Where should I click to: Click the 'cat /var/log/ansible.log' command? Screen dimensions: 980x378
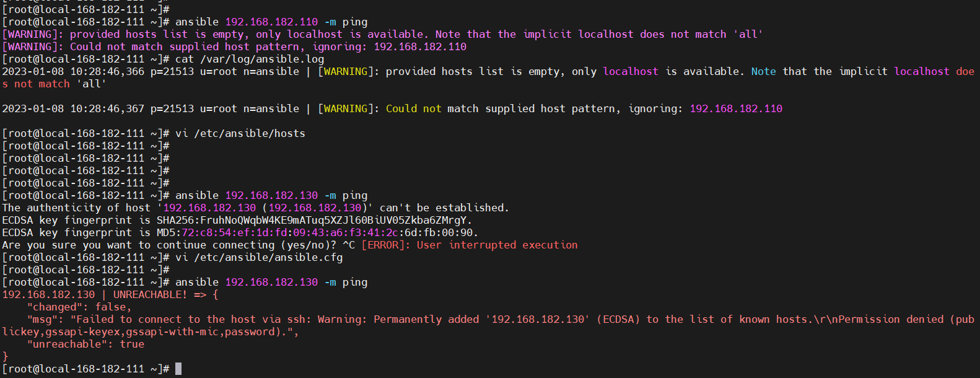tap(250, 59)
